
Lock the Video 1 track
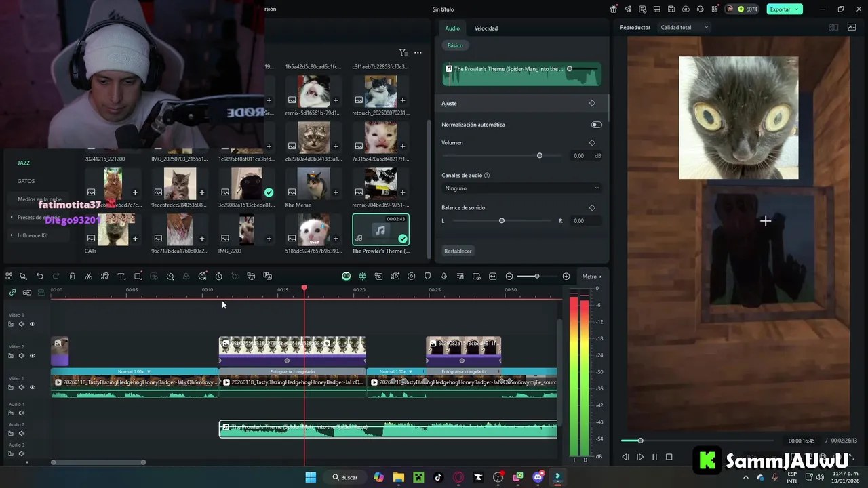pyautogui.click(x=11, y=388)
